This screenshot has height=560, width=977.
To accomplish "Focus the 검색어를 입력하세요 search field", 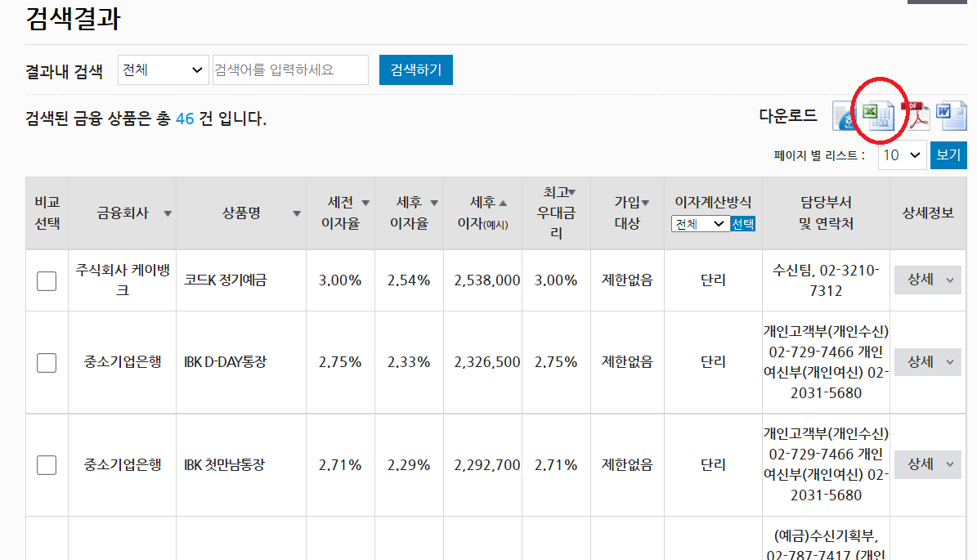I will [x=290, y=69].
